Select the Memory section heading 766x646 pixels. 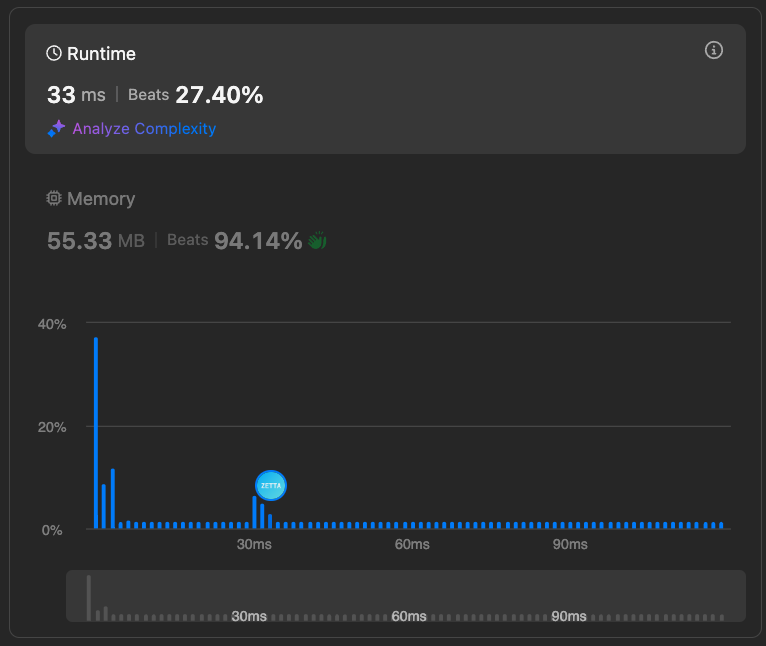pos(101,199)
